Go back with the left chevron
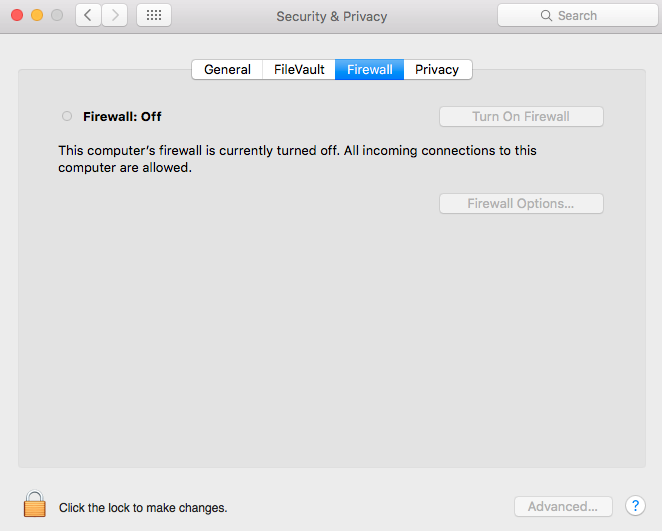This screenshot has height=531, width=662. coord(88,16)
